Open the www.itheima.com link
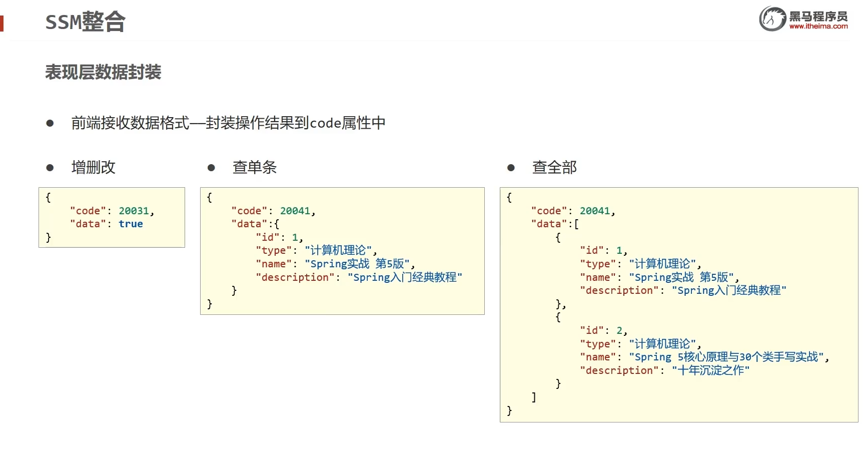Viewport: 868px width, 450px height. [x=818, y=27]
